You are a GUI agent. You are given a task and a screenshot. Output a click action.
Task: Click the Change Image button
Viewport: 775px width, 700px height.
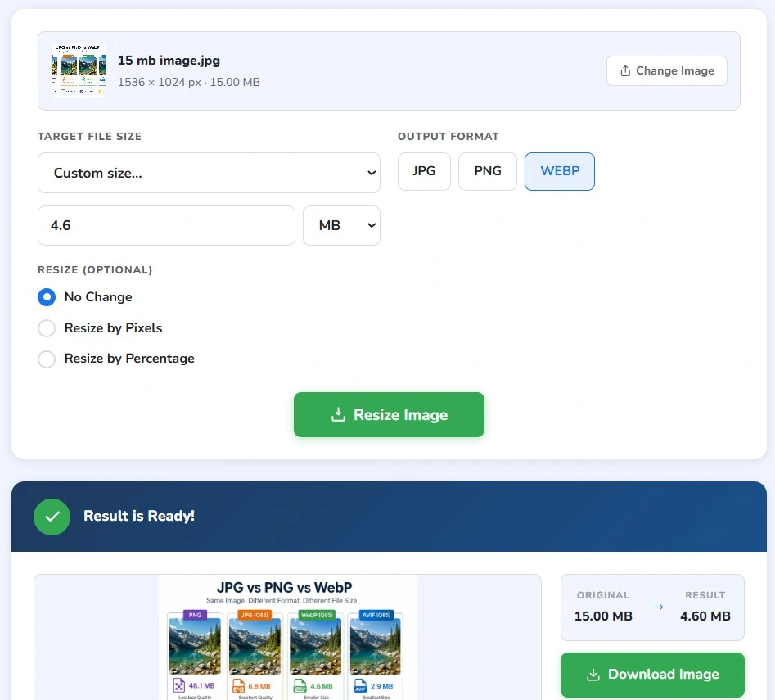tap(667, 70)
